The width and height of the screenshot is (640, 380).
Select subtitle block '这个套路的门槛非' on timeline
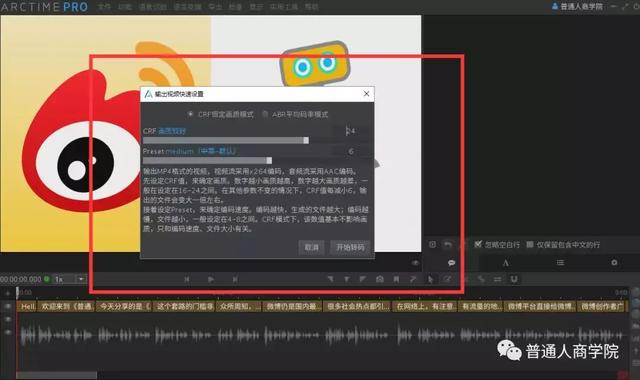tap(184, 307)
